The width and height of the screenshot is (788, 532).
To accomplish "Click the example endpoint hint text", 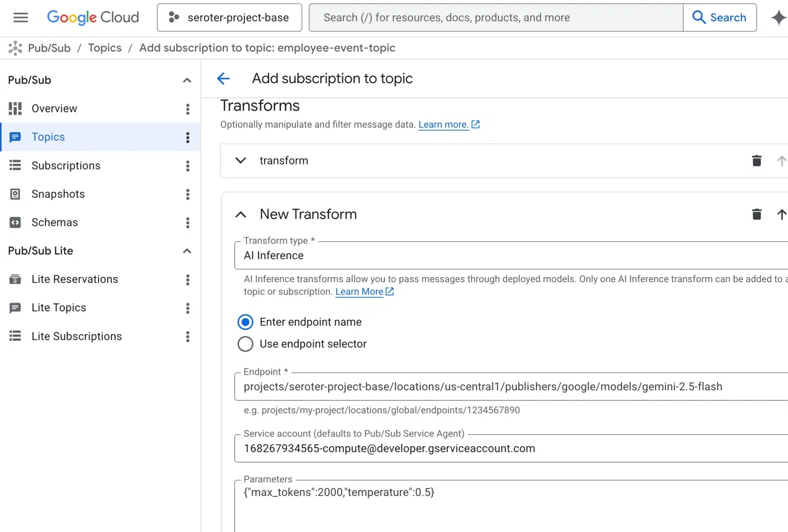I will click(382, 411).
